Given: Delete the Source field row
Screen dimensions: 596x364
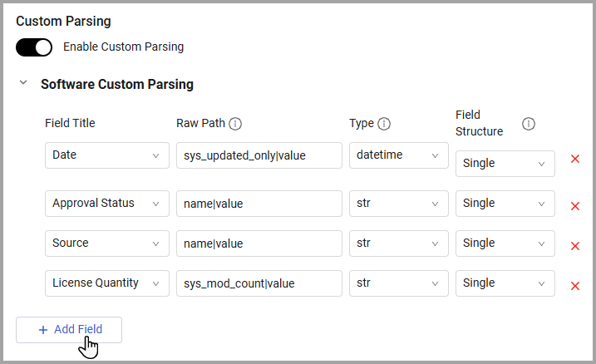Looking at the screenshot, I should tap(574, 245).
